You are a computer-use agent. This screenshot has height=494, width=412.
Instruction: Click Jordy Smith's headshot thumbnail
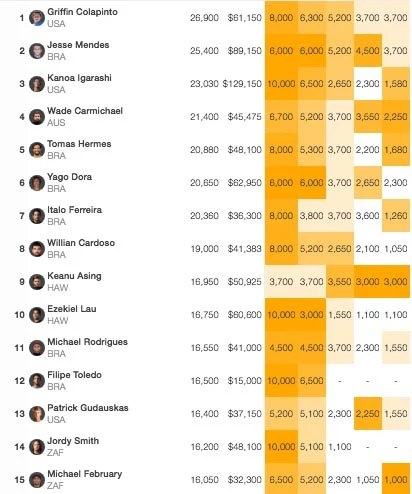pyautogui.click(x=37, y=447)
